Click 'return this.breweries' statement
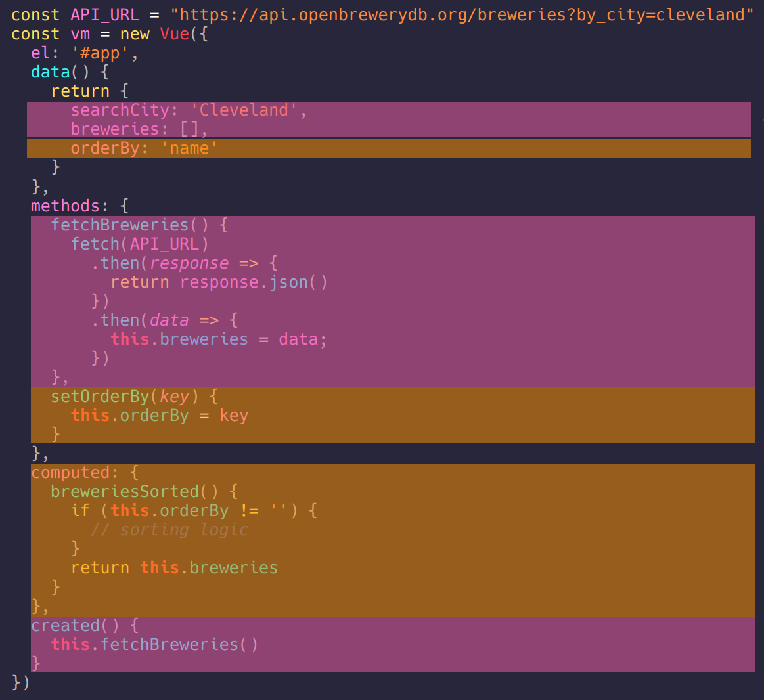This screenshot has width=764, height=700. [174, 568]
